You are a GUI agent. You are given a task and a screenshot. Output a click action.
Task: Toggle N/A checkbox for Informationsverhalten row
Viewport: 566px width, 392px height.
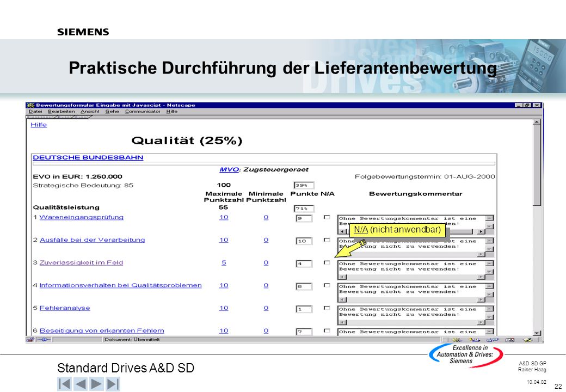click(327, 285)
